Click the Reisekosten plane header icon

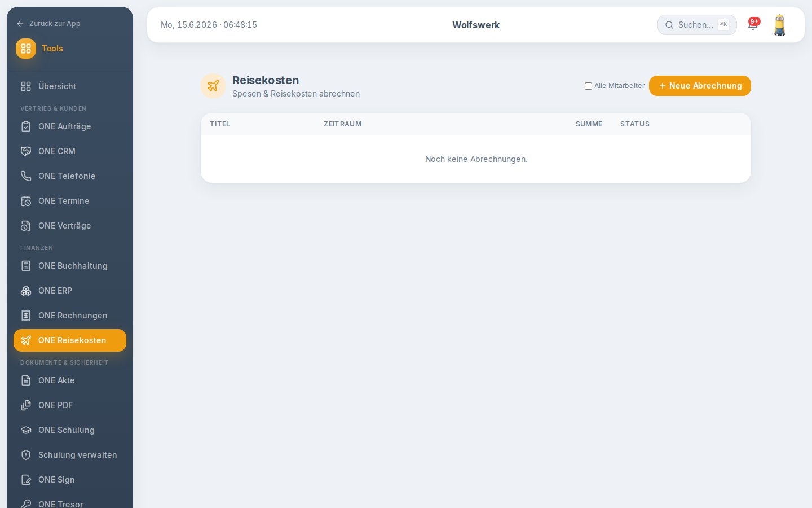(x=213, y=86)
